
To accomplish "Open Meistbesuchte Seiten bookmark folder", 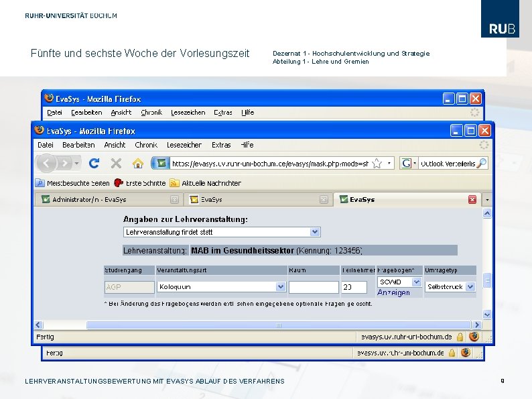I will [x=72, y=183].
